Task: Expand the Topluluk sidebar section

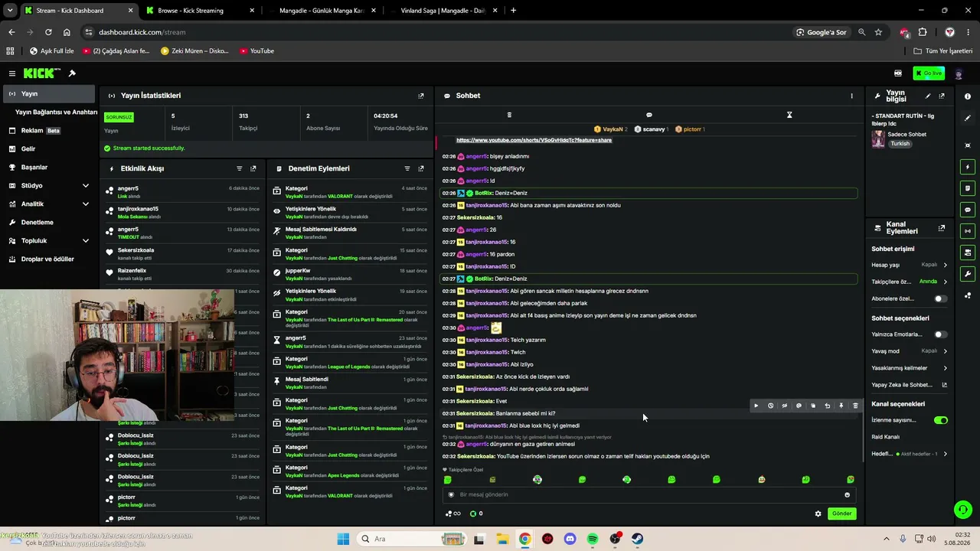Action: 49,241
